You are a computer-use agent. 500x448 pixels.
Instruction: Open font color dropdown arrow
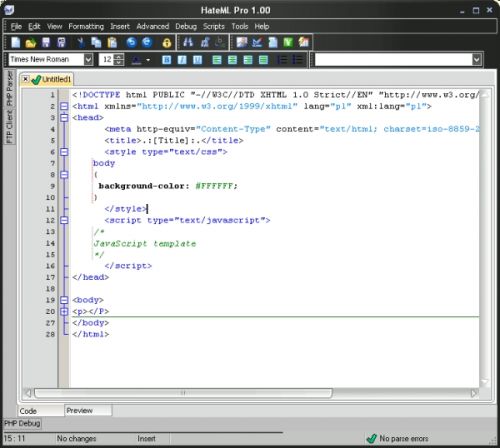pyautogui.click(x=148, y=60)
